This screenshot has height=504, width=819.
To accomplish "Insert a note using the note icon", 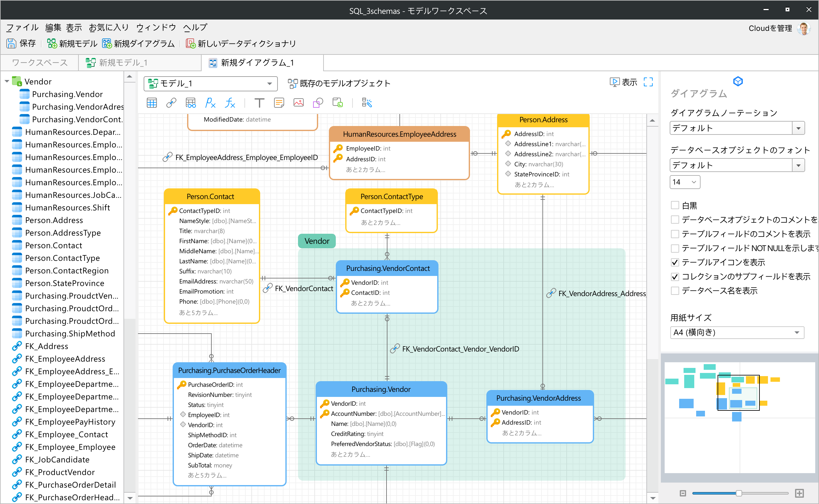I will pyautogui.click(x=279, y=103).
